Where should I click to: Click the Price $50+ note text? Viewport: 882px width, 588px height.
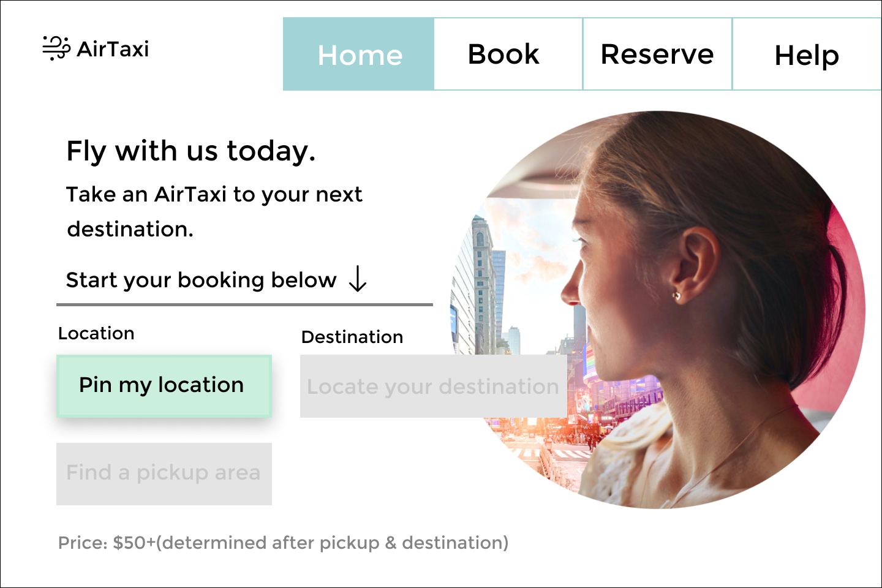(283, 543)
